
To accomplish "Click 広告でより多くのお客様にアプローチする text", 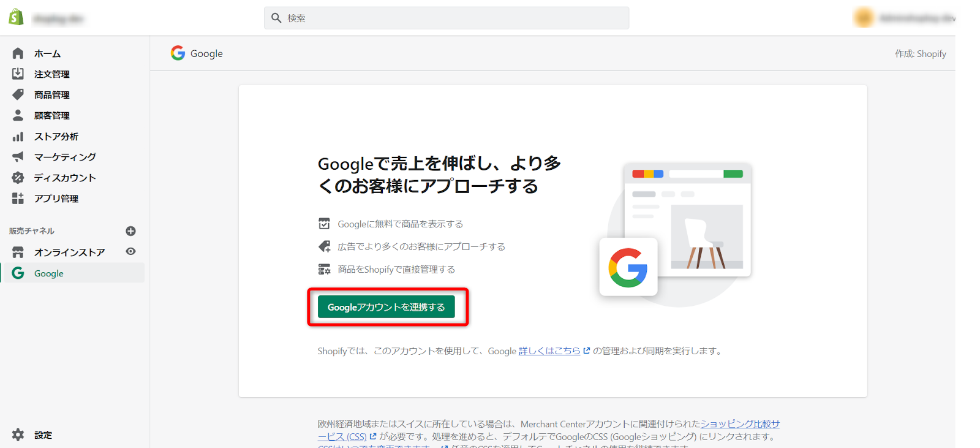I will tap(421, 246).
